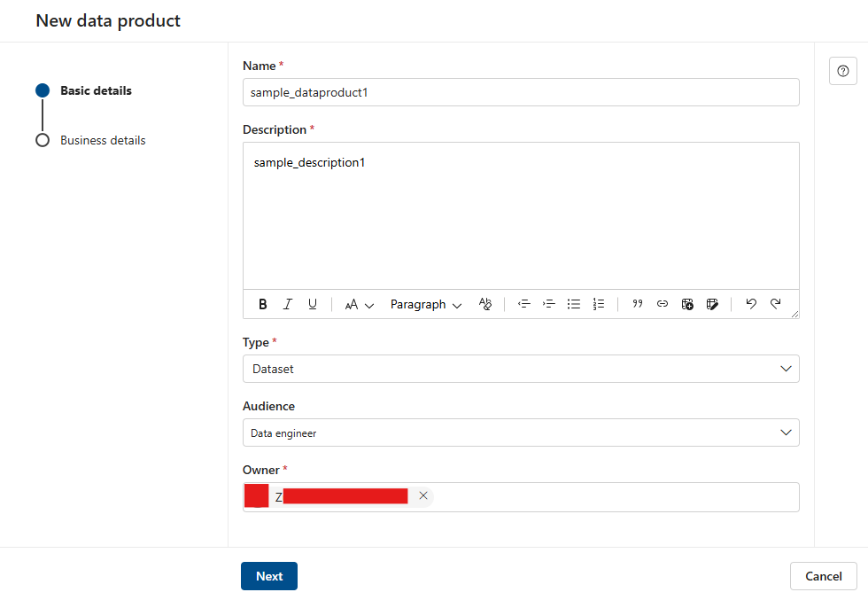Clear formatting with the eraser icon
Image resolution: width=868 pixels, height=600 pixels.
click(485, 304)
